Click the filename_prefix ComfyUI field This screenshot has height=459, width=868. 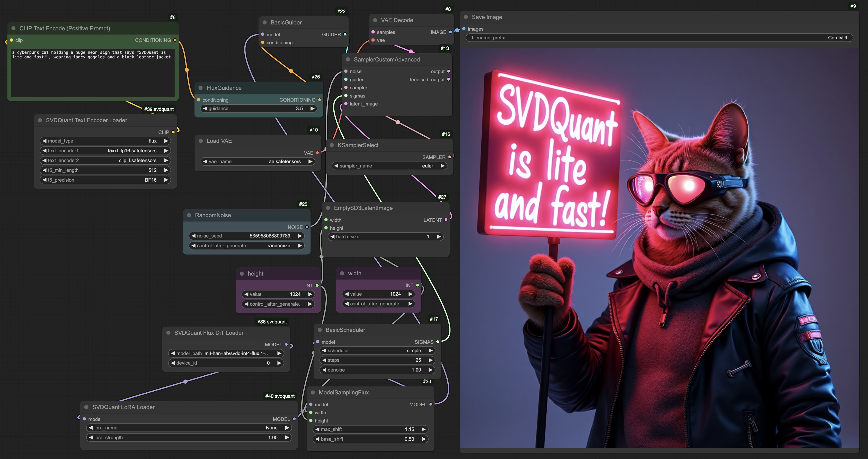(x=659, y=38)
